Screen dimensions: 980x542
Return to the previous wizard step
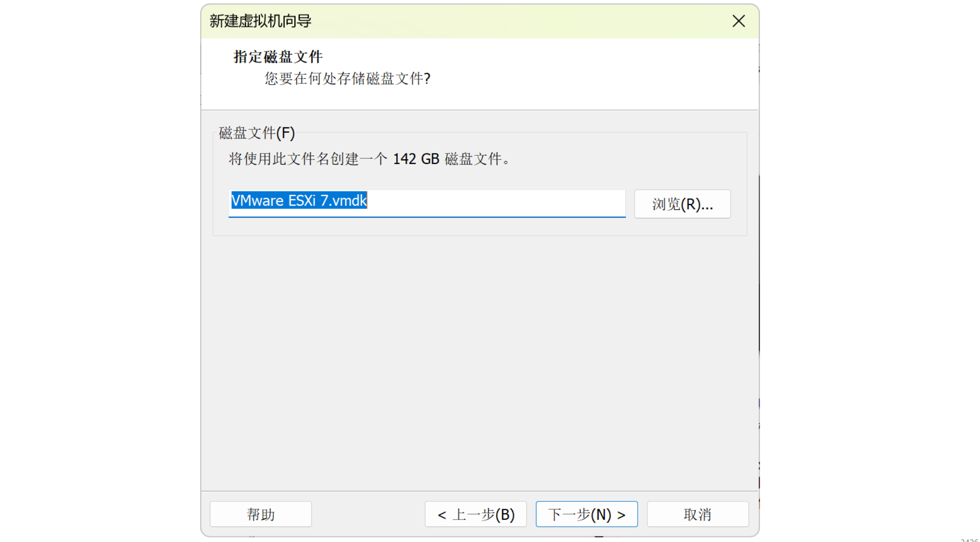coord(476,514)
